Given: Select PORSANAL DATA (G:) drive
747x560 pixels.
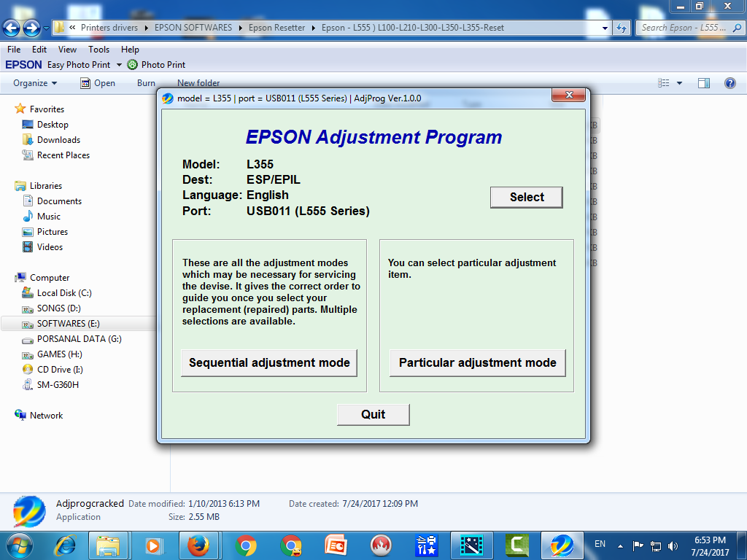Looking at the screenshot, I should (x=79, y=338).
